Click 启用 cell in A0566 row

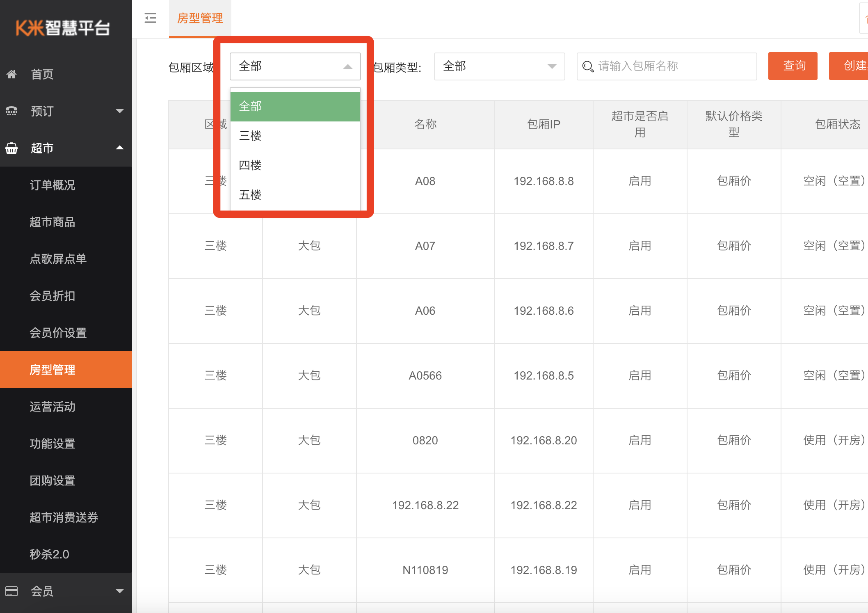tap(640, 375)
